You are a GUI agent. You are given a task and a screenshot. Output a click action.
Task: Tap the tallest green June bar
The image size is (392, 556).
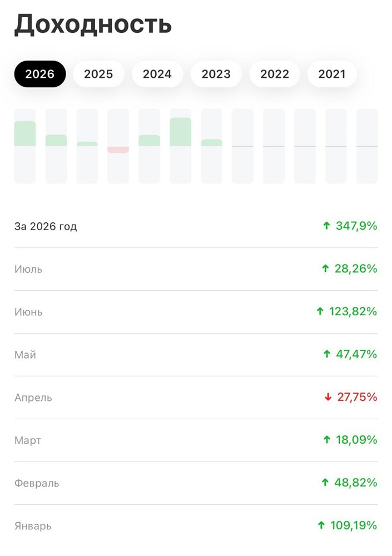(x=181, y=132)
